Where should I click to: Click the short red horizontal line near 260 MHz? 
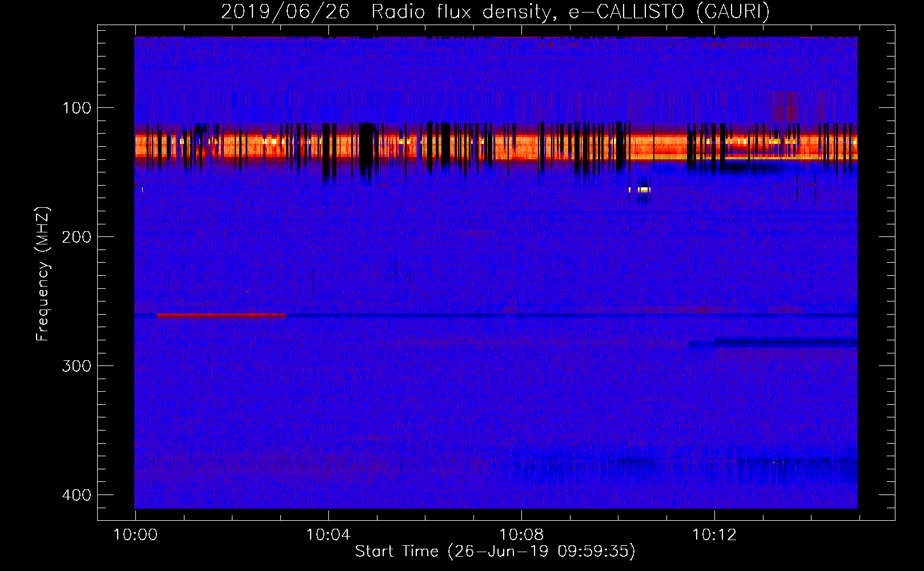click(222, 315)
